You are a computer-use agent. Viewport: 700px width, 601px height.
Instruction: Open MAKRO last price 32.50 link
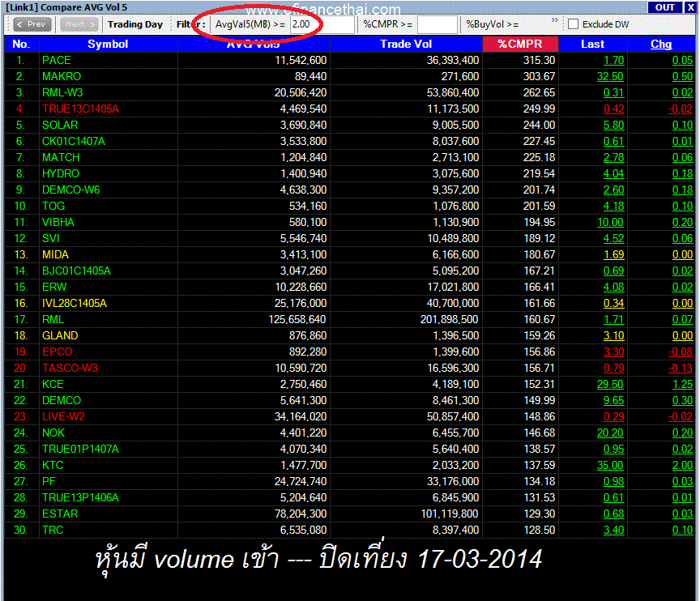pos(610,76)
